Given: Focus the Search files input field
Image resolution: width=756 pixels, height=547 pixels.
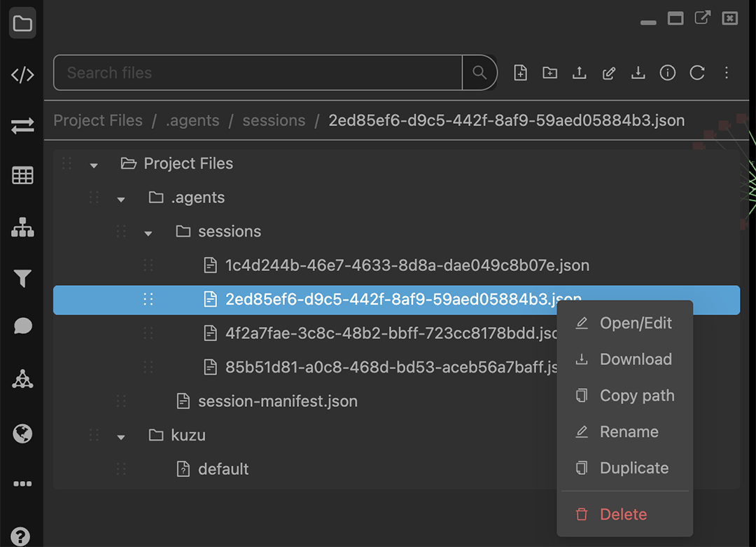Looking at the screenshot, I should [258, 73].
